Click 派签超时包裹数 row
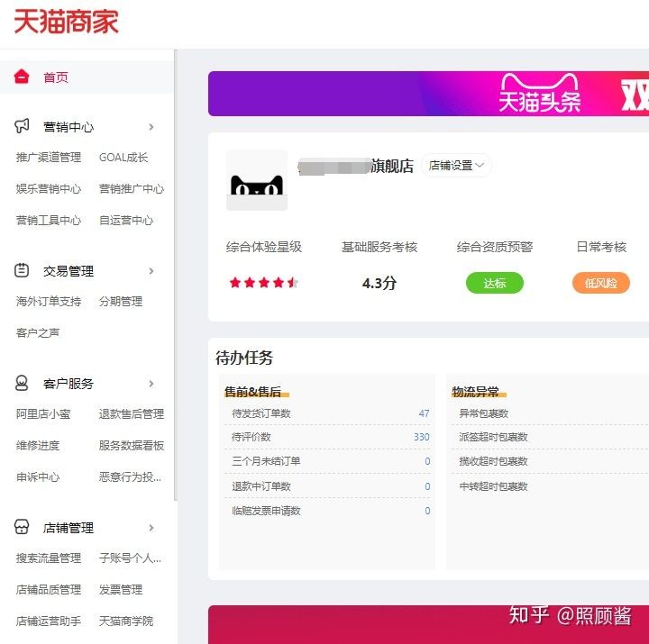This screenshot has width=649, height=644. [551, 437]
